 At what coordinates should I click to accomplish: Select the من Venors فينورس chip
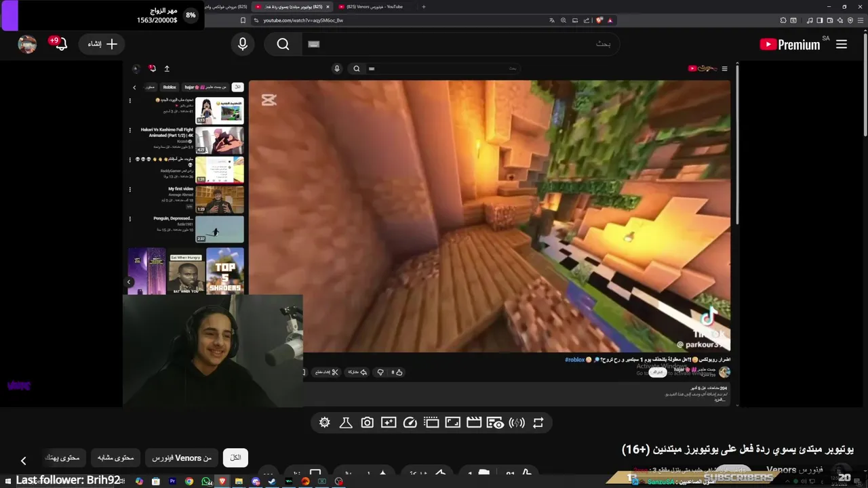point(182,458)
